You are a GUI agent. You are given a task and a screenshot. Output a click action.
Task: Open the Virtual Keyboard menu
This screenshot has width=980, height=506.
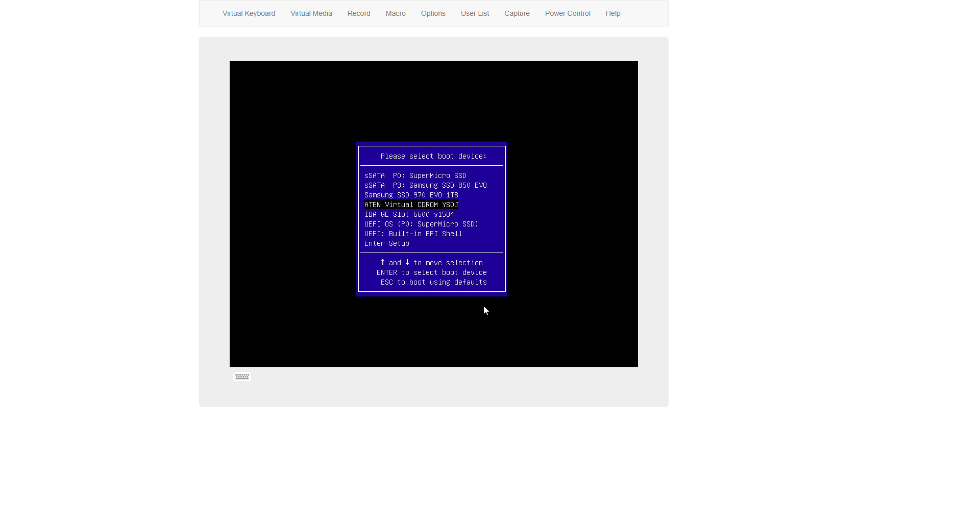click(x=249, y=13)
